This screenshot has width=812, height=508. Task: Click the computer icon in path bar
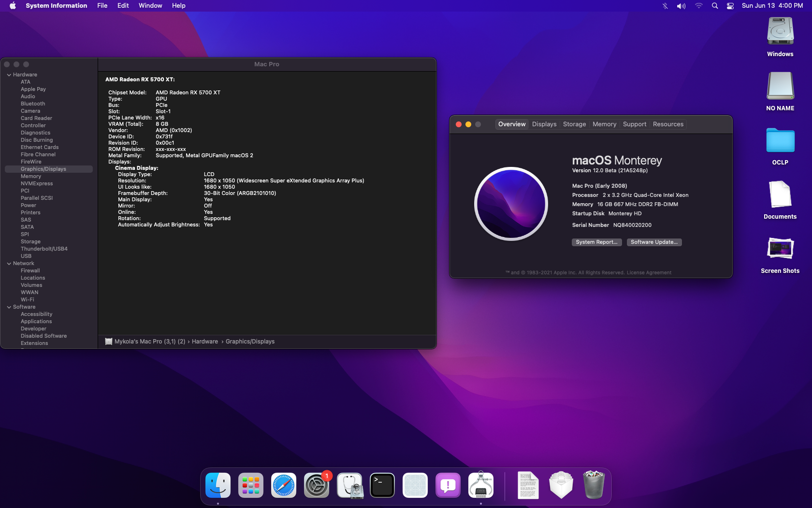pos(109,342)
